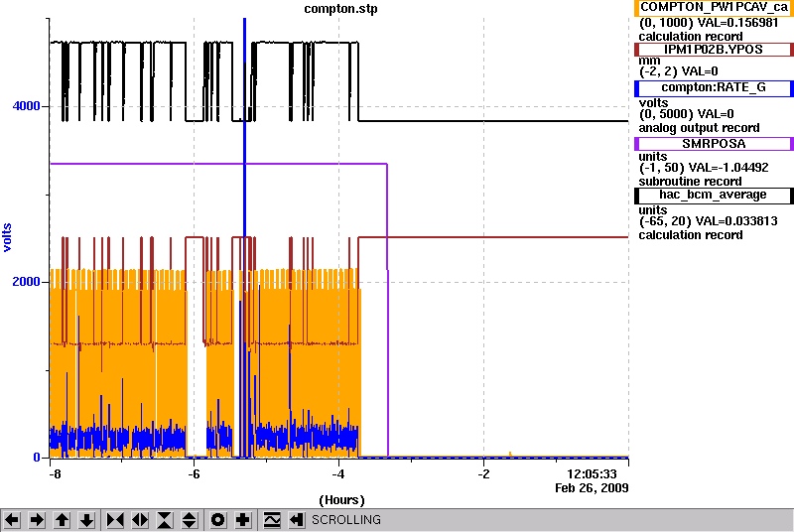This screenshot has height=532, width=794.
Task: Click the -6 hours tick label
Action: coord(194,474)
